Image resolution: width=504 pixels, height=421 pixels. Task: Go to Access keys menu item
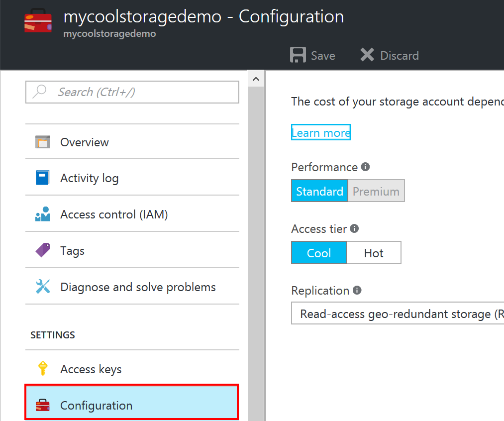coord(91,369)
